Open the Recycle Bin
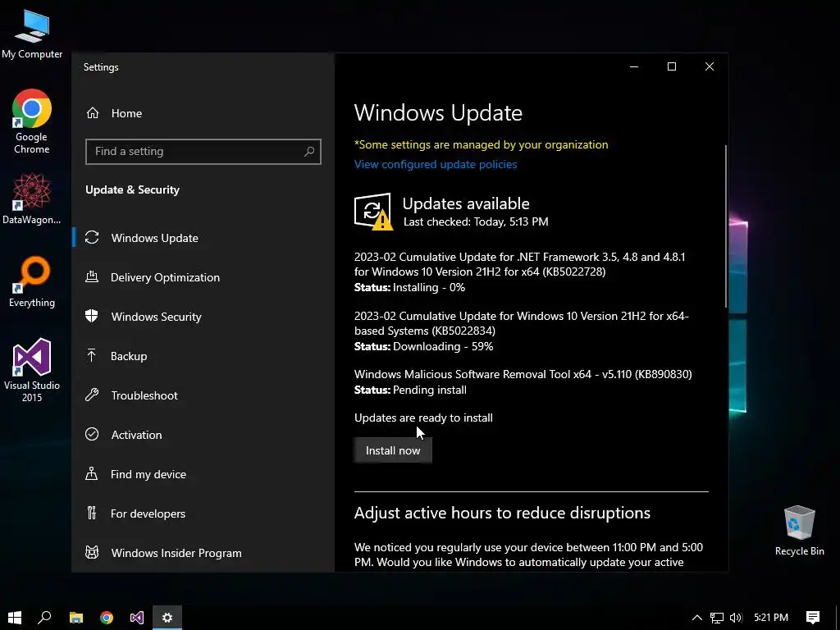Viewport: 840px width, 630px height. 799,531
